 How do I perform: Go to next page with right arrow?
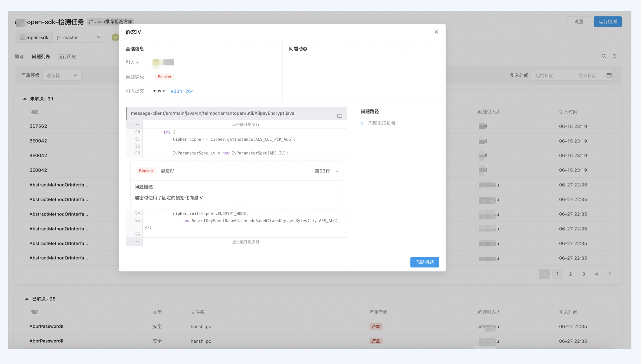click(x=610, y=274)
